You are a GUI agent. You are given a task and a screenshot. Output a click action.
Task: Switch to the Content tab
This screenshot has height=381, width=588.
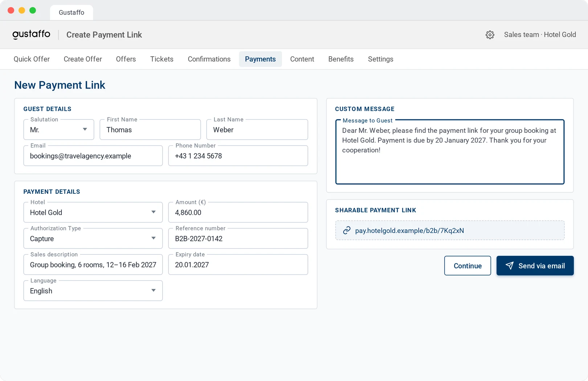302,59
